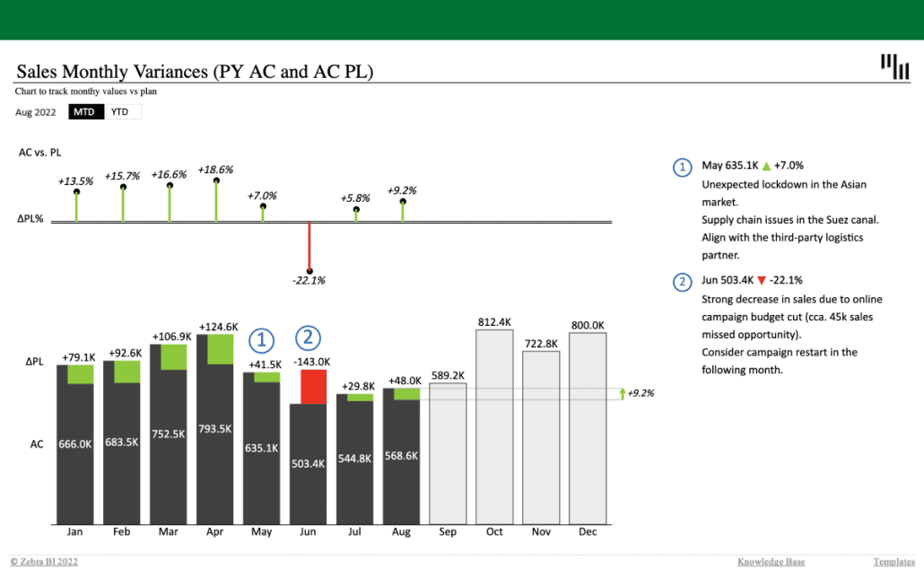Select comment 2 badge beside the Jun explanation
Image resolution: width=924 pixels, height=570 pixels.
pos(683,282)
